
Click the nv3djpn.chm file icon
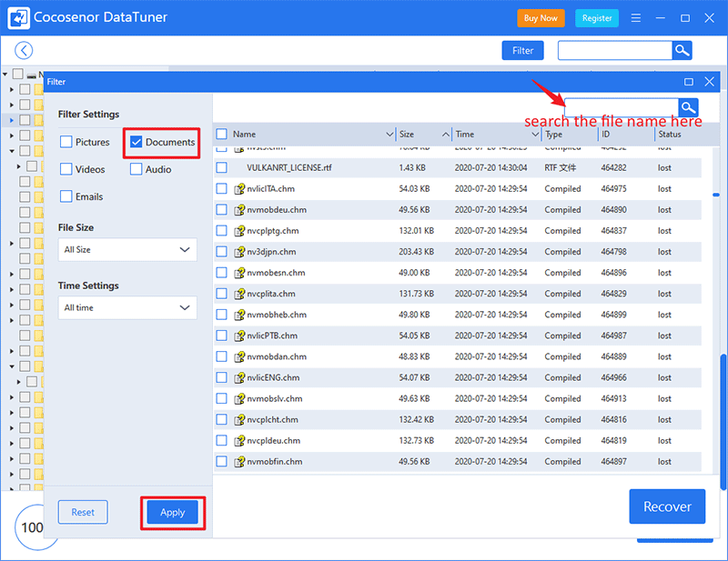pyautogui.click(x=239, y=252)
